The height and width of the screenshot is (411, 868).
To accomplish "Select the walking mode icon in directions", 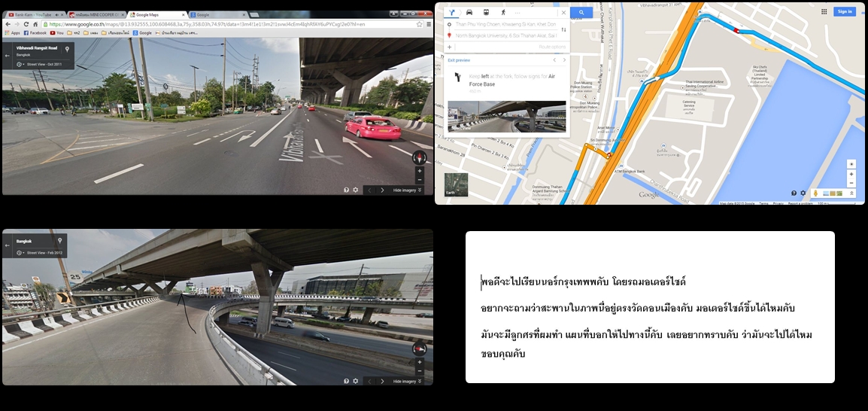I will pos(503,12).
